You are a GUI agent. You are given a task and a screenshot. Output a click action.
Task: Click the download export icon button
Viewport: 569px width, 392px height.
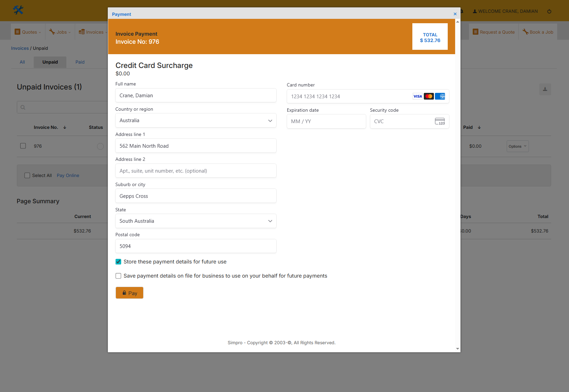(x=545, y=89)
